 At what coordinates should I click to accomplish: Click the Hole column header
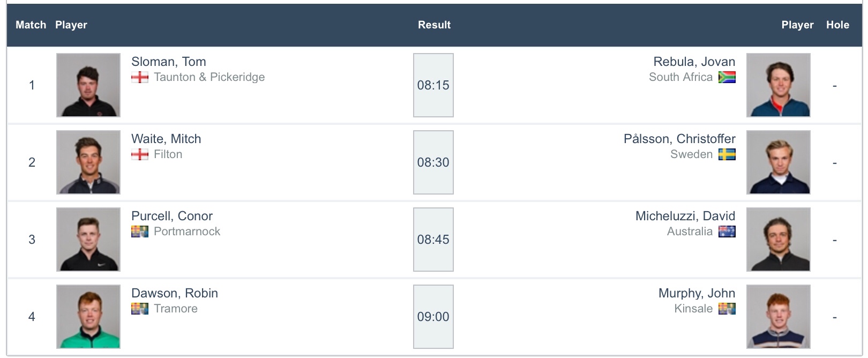837,25
